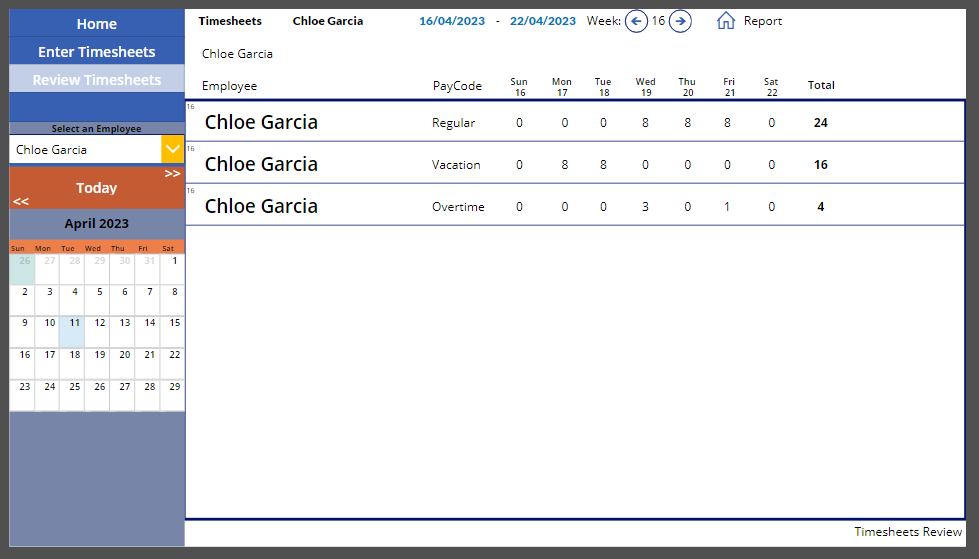Image resolution: width=979 pixels, height=559 pixels.
Task: Pick April 1 in the calendar
Action: pos(172,269)
